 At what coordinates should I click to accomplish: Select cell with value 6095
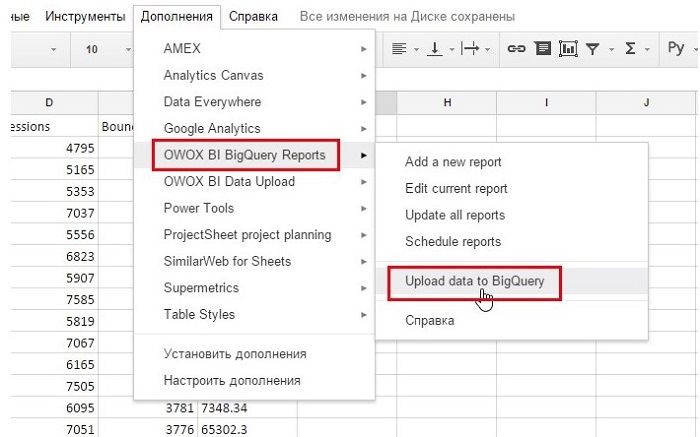point(54,408)
